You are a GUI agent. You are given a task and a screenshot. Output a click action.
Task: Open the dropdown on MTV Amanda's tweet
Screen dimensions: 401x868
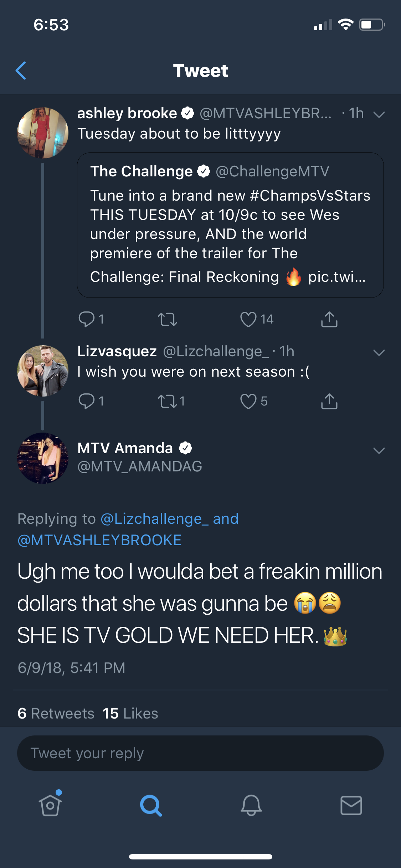click(x=379, y=450)
